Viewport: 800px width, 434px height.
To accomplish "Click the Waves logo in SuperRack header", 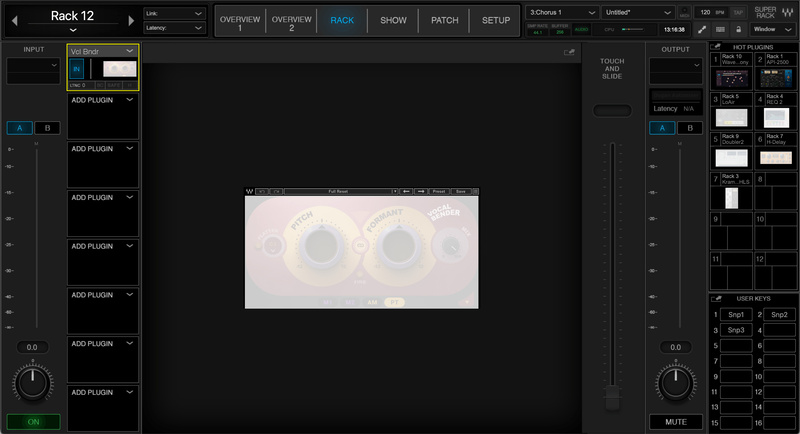I will pos(787,12).
